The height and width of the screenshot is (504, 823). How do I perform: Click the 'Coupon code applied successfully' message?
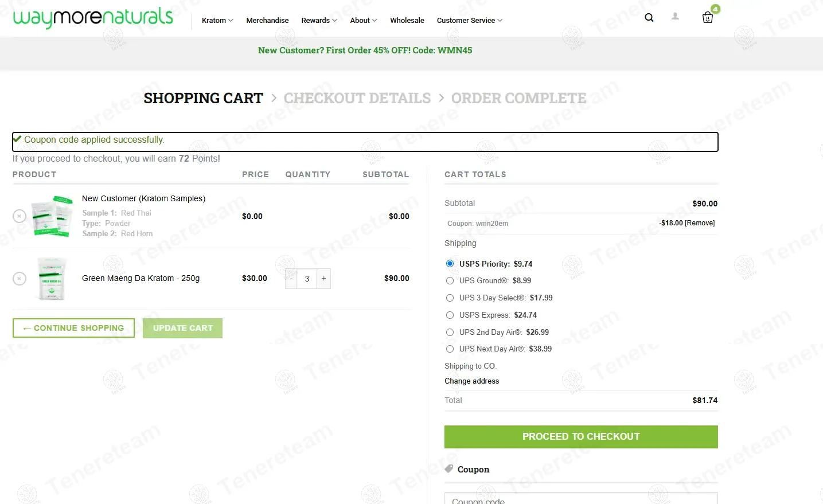(94, 140)
